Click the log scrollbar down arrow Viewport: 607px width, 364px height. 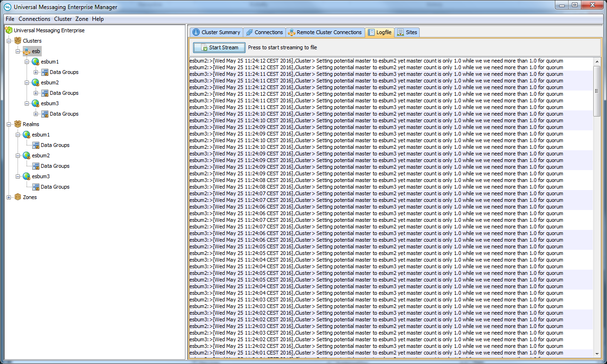(597, 353)
